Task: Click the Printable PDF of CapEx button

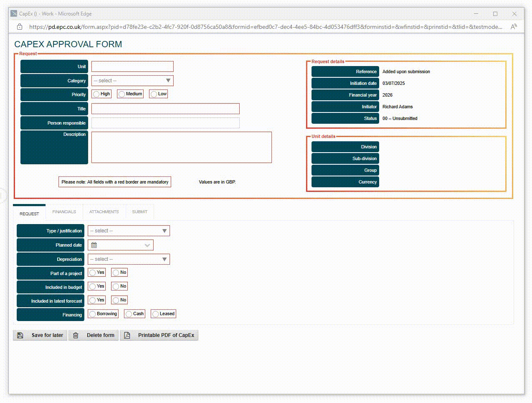Action: pos(159,335)
